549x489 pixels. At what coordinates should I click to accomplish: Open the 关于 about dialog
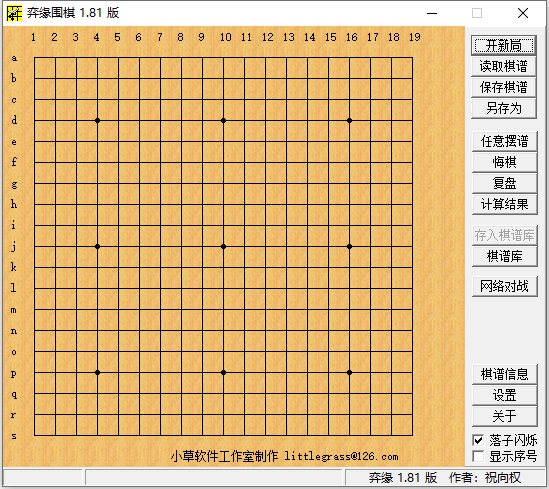point(504,416)
